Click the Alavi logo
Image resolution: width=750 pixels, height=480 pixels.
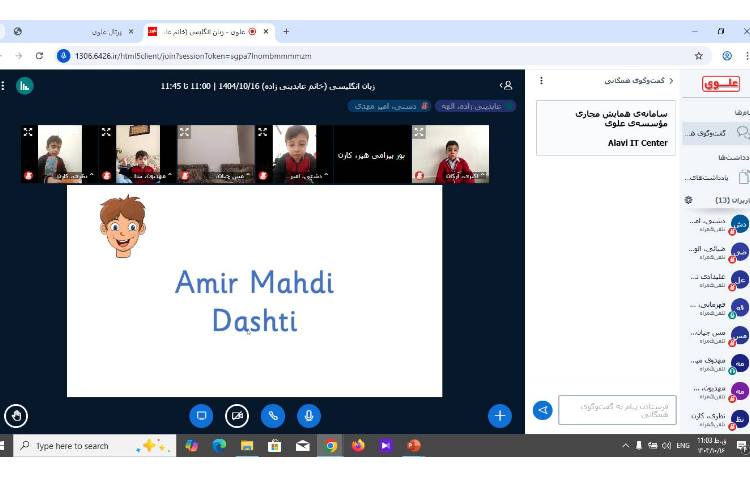(x=720, y=84)
